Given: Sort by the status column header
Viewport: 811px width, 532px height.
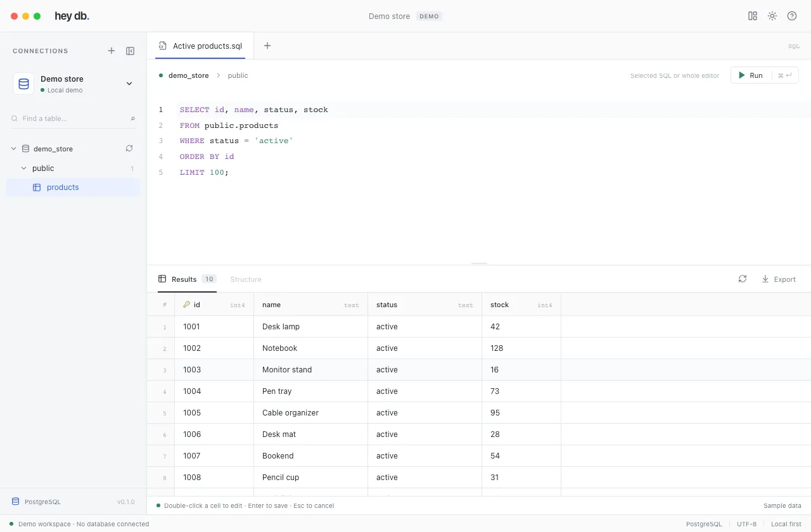Looking at the screenshot, I should pos(425,305).
